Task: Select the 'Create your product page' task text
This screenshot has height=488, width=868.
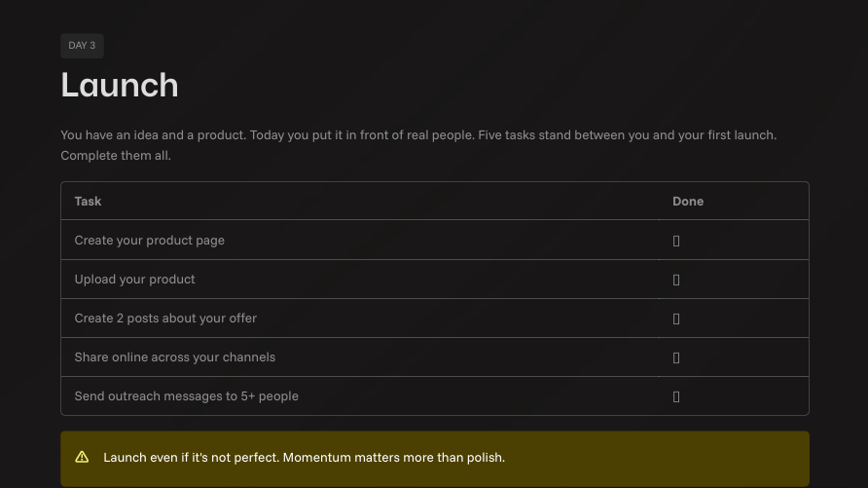Action: [150, 241]
